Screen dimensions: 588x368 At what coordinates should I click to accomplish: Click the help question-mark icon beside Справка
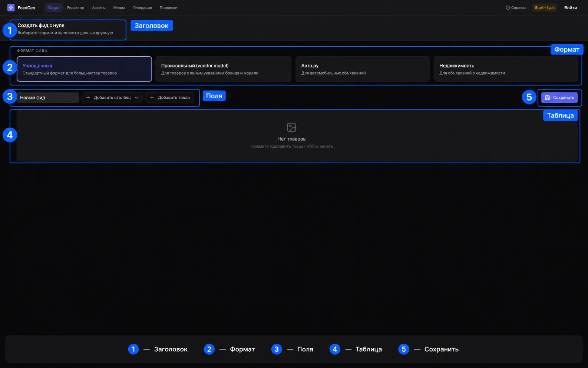(x=508, y=7)
